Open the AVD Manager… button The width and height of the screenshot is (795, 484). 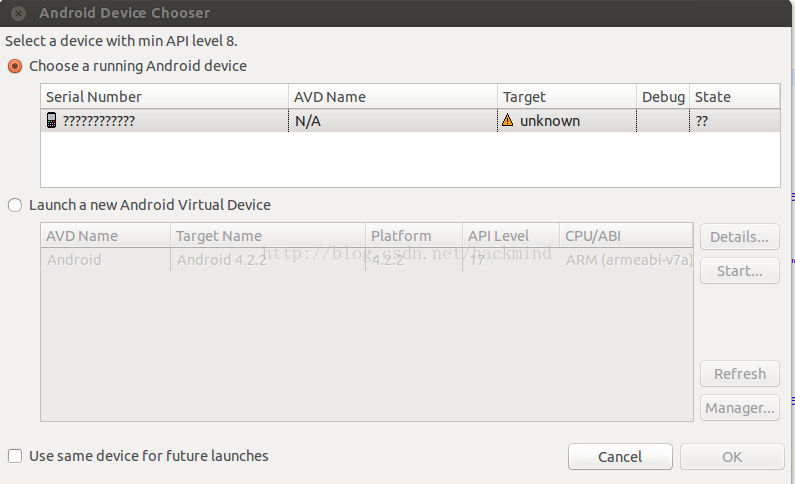(739, 407)
